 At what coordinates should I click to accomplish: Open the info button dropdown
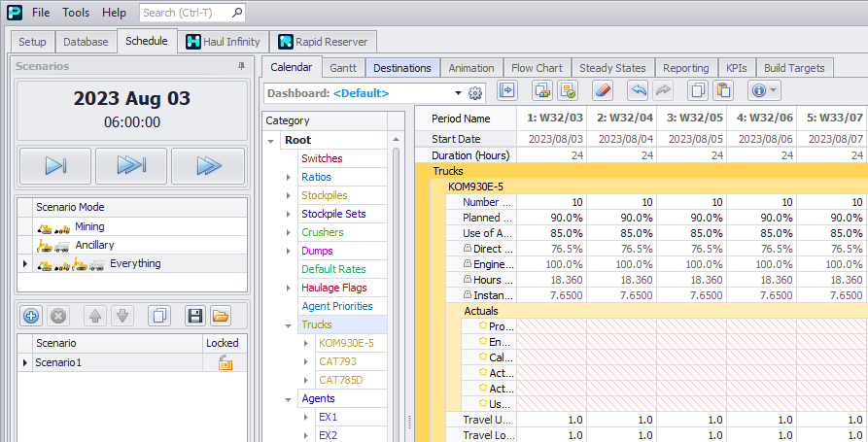point(775,91)
